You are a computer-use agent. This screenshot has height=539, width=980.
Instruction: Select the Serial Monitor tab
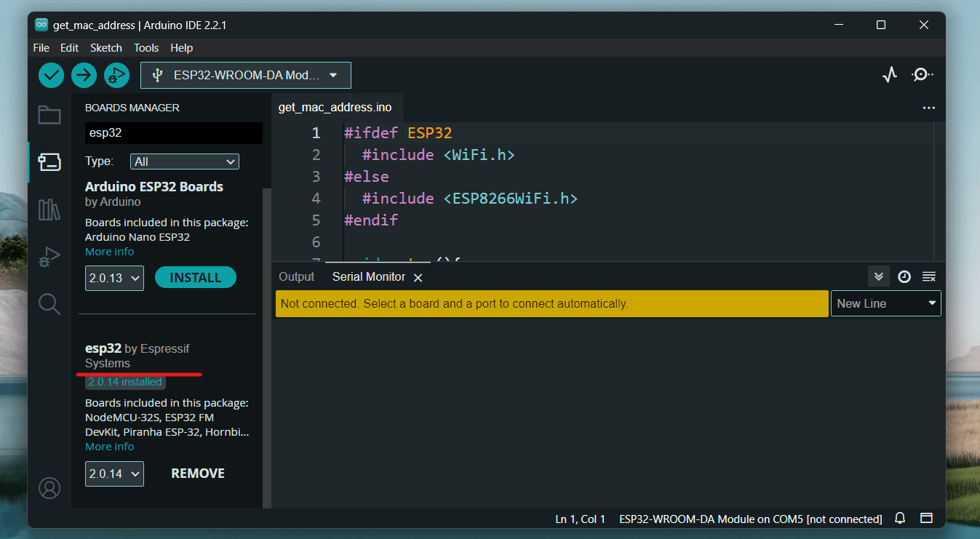click(x=369, y=276)
